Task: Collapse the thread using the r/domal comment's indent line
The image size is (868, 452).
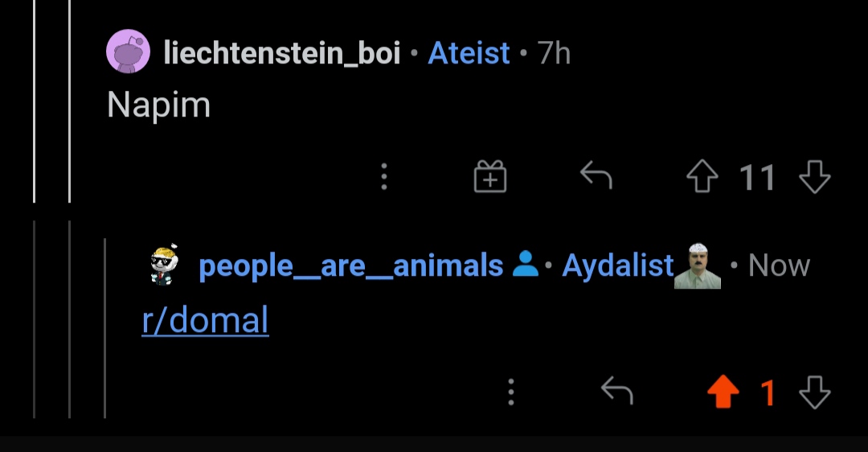Action: coord(104,328)
